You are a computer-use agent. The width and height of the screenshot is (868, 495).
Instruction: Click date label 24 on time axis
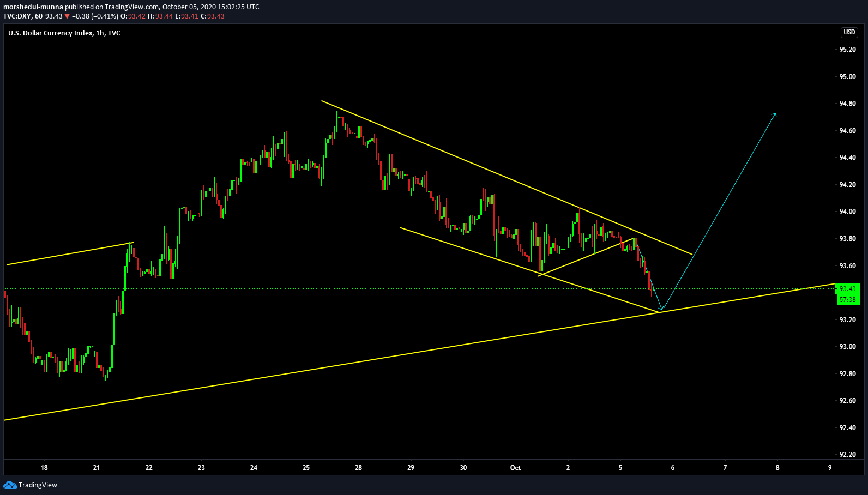coord(254,468)
